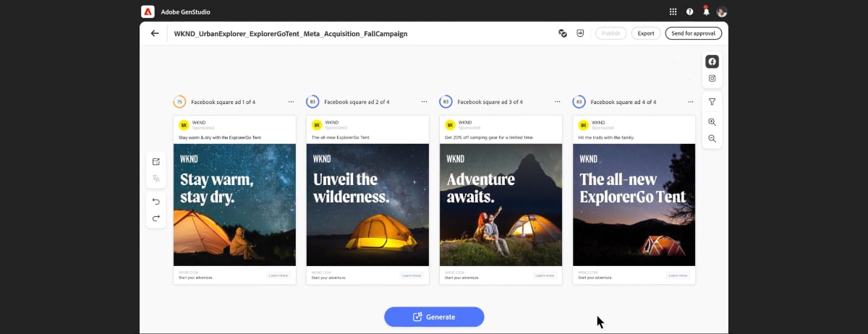Click the undo arrow

tap(156, 202)
